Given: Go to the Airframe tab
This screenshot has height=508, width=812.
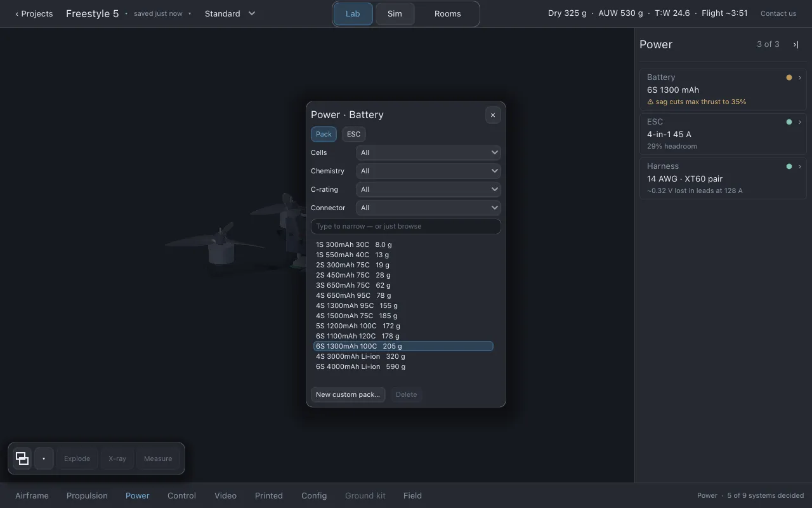Looking at the screenshot, I should [x=32, y=495].
